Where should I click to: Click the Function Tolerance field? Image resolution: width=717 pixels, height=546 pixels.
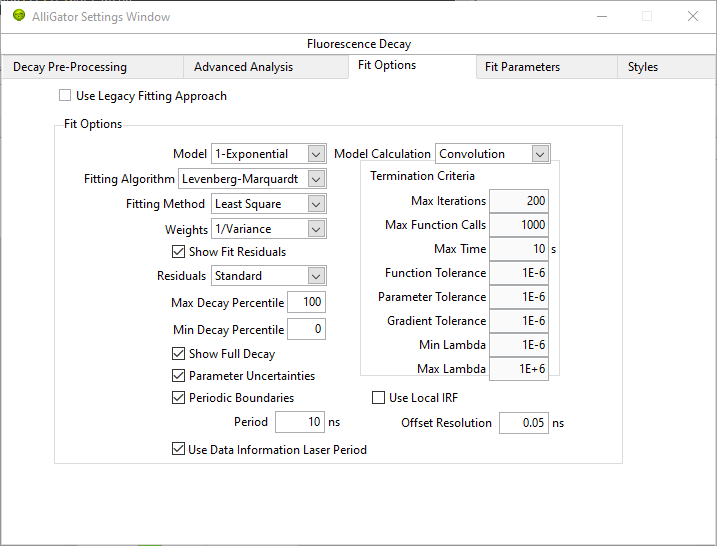[519, 273]
